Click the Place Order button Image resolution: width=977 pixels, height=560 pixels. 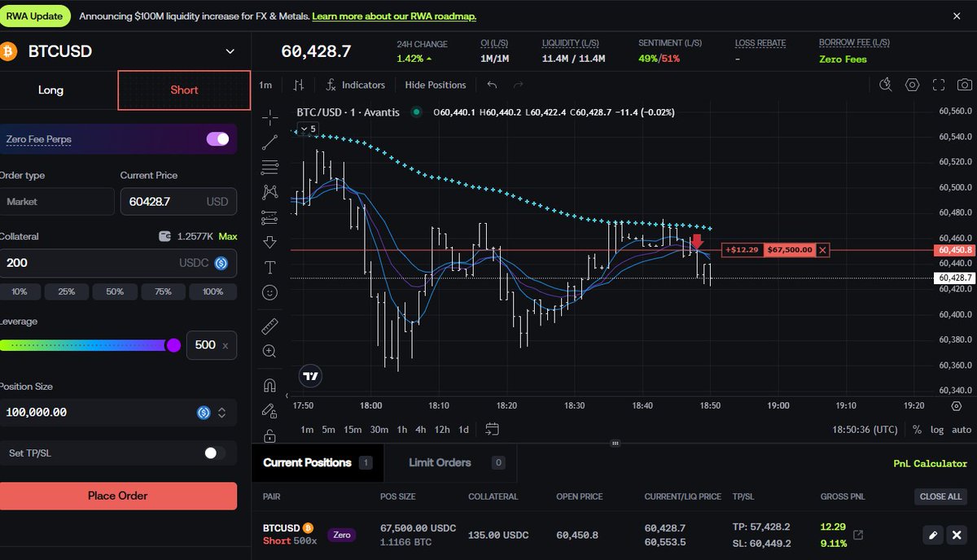tap(118, 496)
